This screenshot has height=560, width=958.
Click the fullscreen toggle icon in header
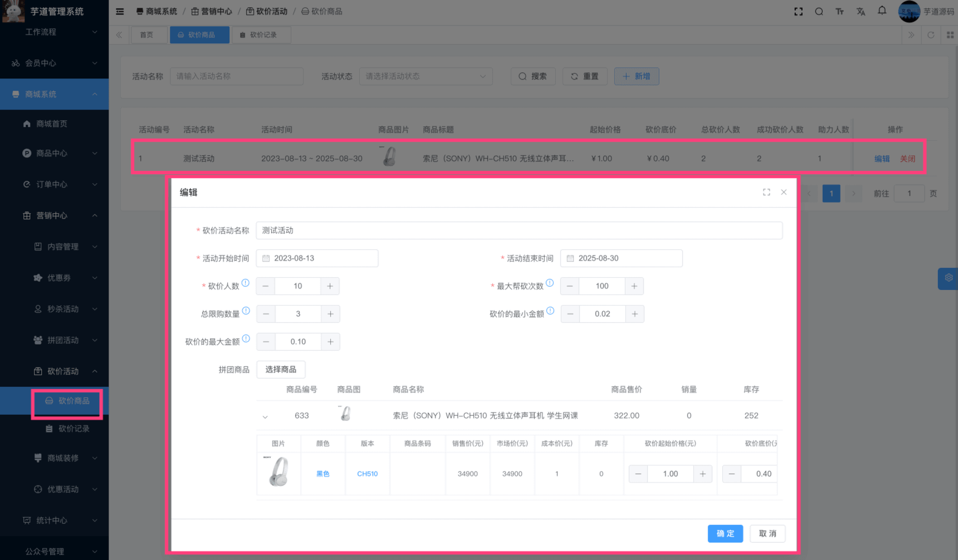click(798, 12)
